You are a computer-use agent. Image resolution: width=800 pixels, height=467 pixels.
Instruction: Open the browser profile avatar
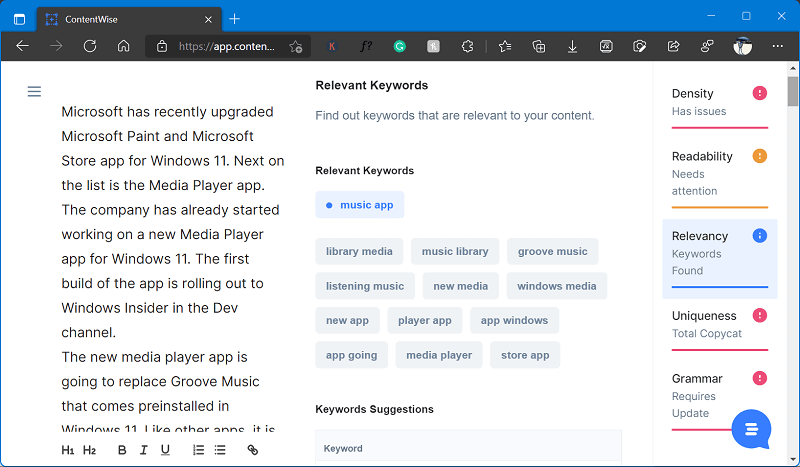tap(743, 46)
